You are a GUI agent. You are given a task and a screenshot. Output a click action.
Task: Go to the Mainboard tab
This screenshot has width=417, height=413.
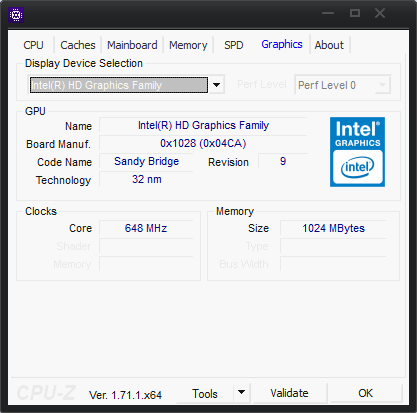click(132, 45)
